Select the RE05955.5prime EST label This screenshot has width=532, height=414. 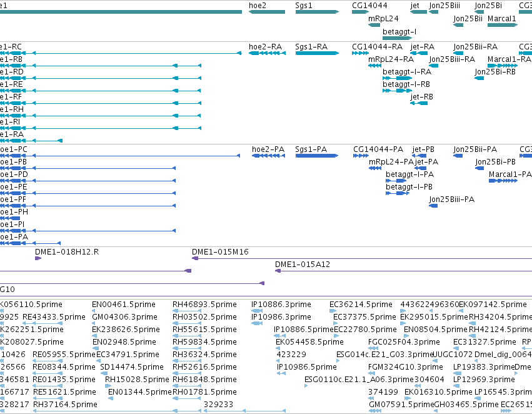(x=64, y=355)
